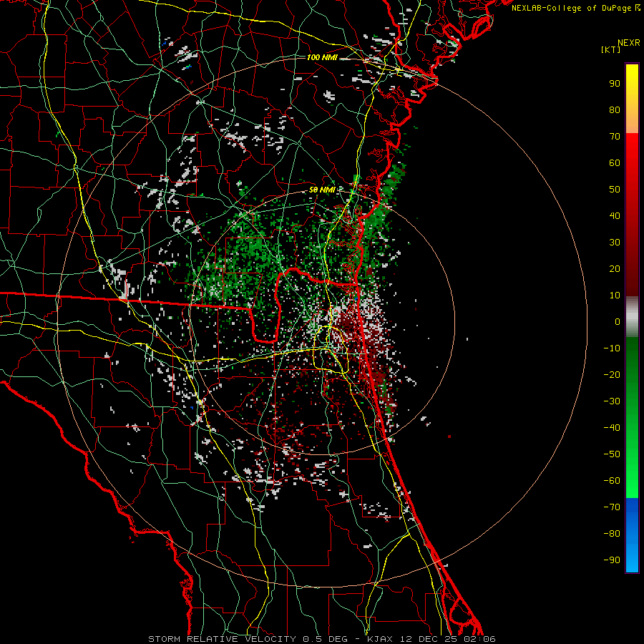Click the 02:06 timestamp in caption
Viewport: 644px width, 644px height.
(479, 639)
